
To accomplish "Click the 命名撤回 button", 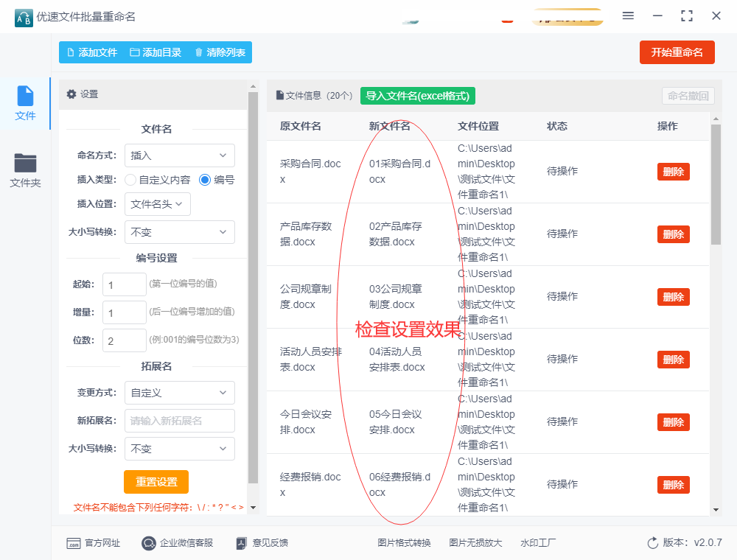I will point(688,96).
